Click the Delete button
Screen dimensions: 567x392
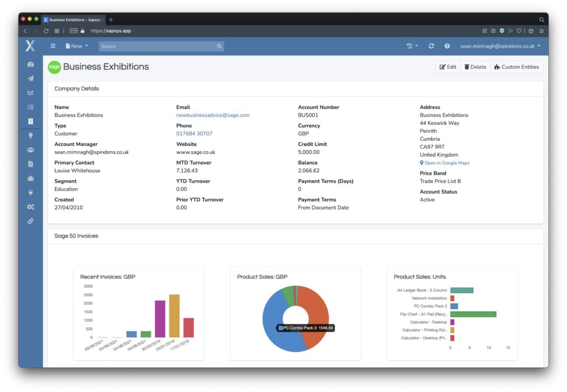pyautogui.click(x=475, y=67)
